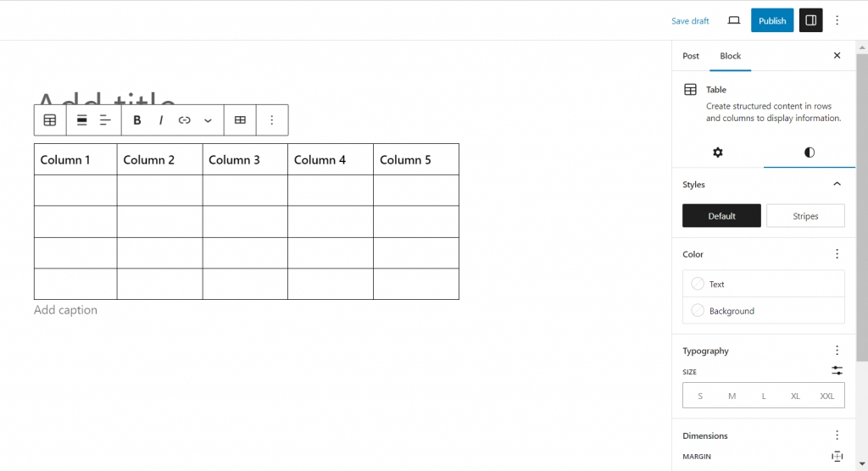Select the Stripes table style
The width and height of the screenshot is (868, 471).
click(805, 216)
